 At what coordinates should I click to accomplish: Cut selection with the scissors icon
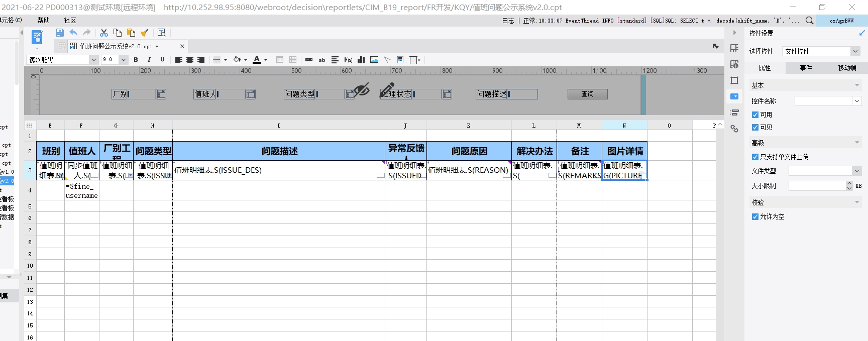coord(104,33)
